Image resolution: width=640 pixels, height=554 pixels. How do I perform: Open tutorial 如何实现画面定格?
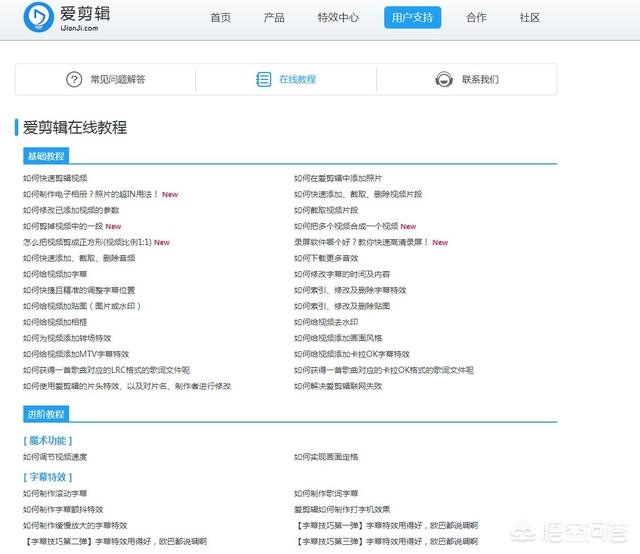[x=326, y=457]
